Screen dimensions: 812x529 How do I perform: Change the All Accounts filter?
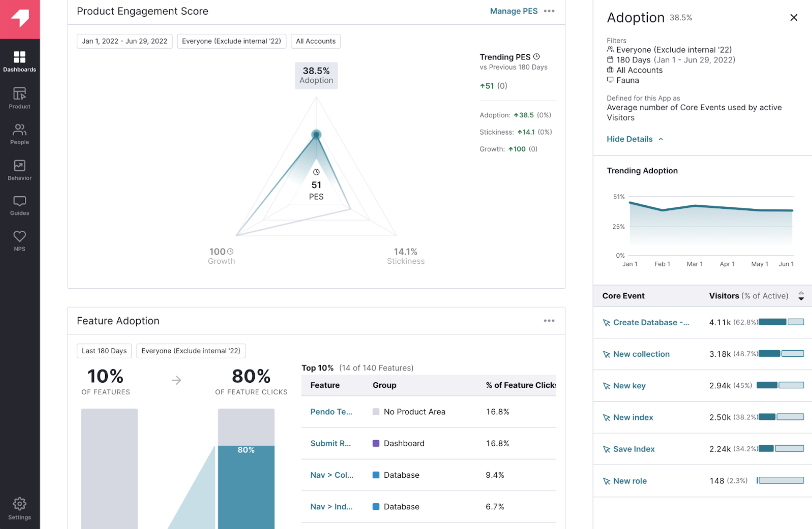315,41
